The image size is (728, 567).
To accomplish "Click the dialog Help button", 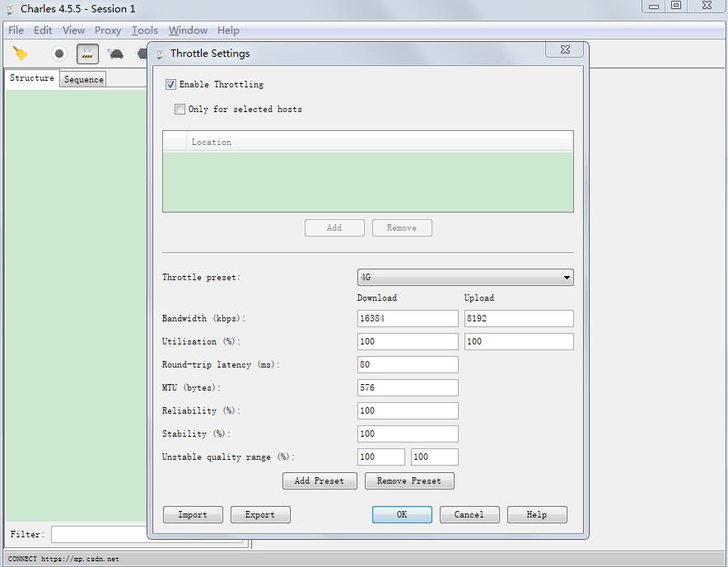I will 537,514.
